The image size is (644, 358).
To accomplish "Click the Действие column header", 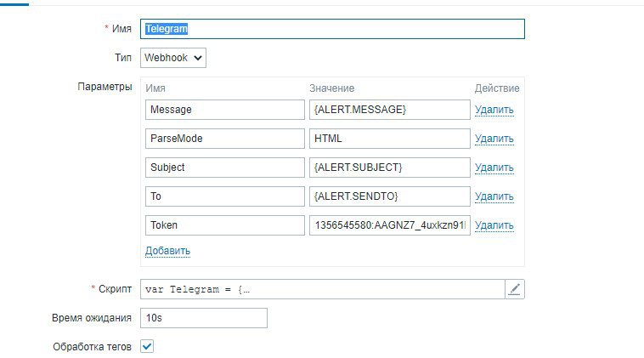I will click(x=497, y=88).
